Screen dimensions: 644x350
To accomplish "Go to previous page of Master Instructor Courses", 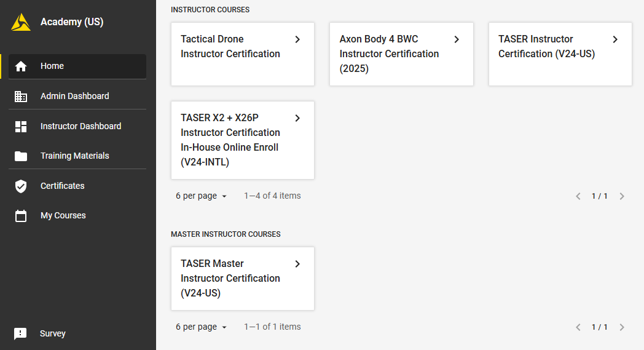I will point(578,327).
